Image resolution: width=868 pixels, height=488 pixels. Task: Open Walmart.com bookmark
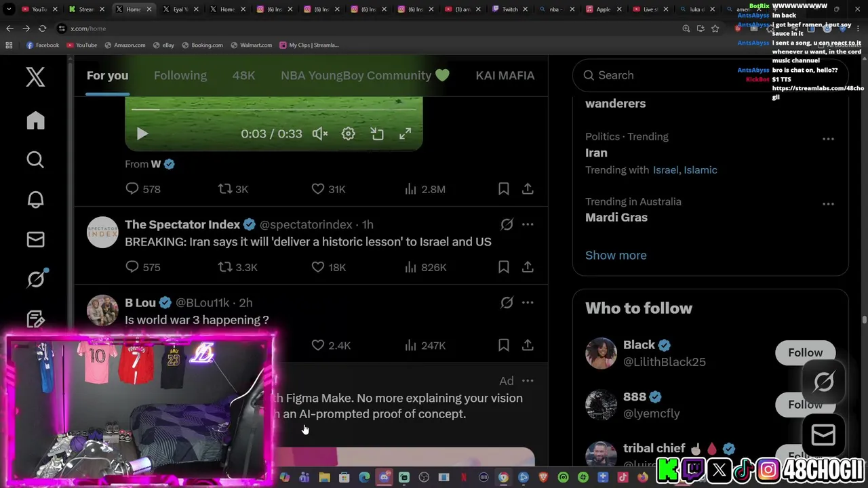click(251, 45)
